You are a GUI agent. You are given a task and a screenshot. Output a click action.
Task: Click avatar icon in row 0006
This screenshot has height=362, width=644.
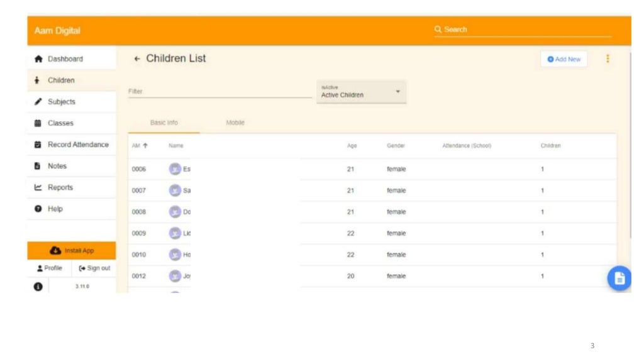click(175, 168)
